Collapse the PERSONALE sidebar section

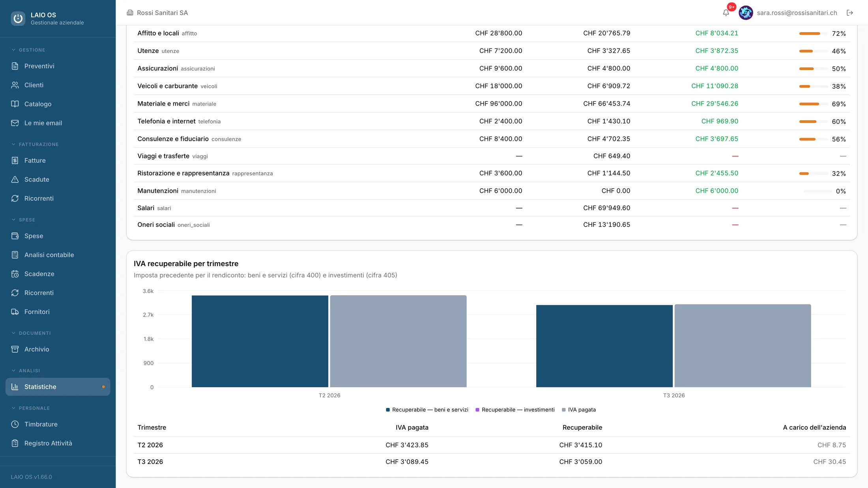30,408
